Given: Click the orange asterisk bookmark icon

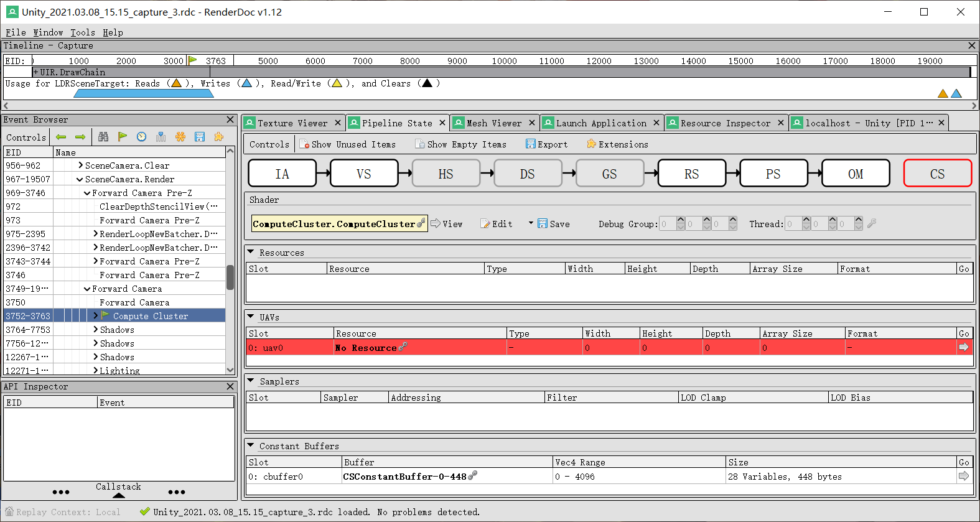Looking at the screenshot, I should (180, 137).
